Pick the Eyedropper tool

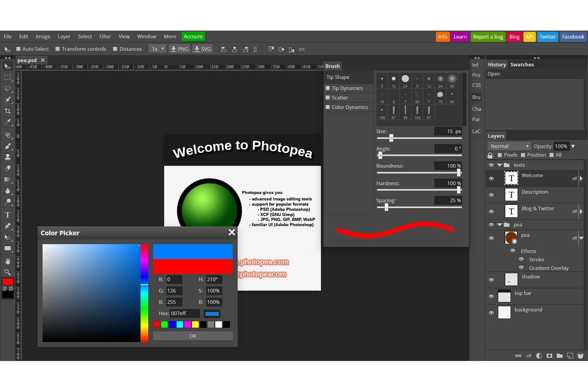8,122
